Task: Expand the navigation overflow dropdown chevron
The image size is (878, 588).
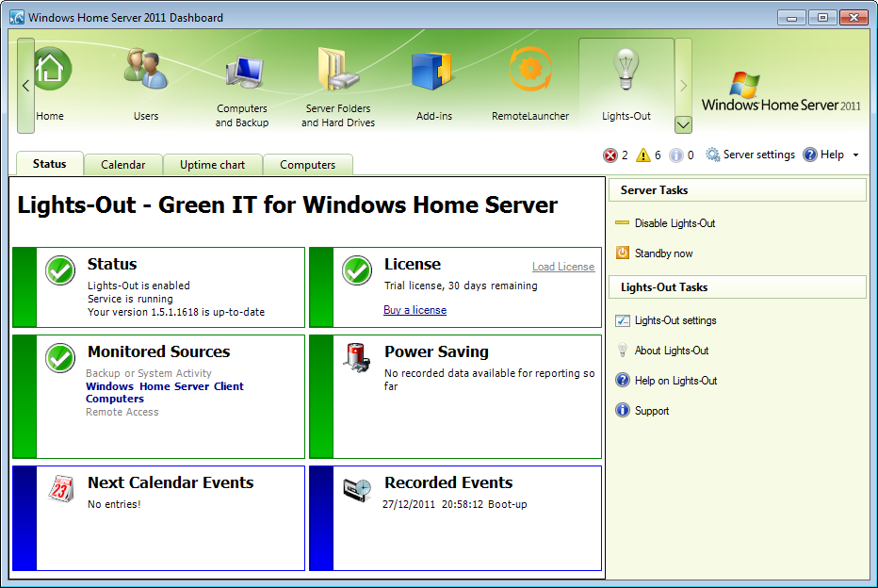Action: tap(683, 124)
